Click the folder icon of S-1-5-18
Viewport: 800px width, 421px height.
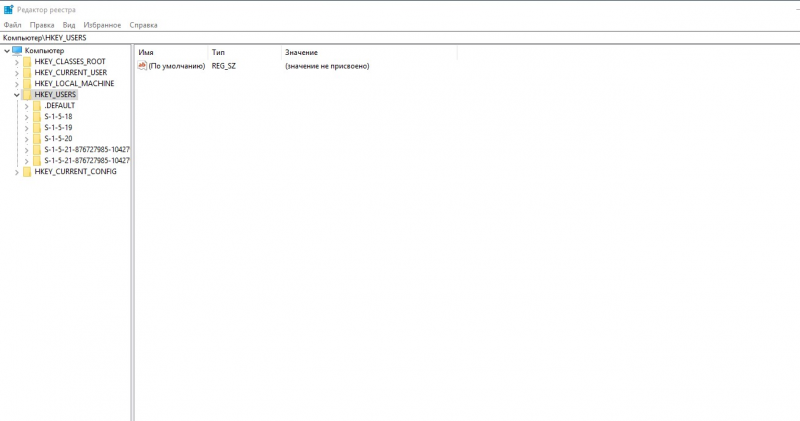pos(37,117)
